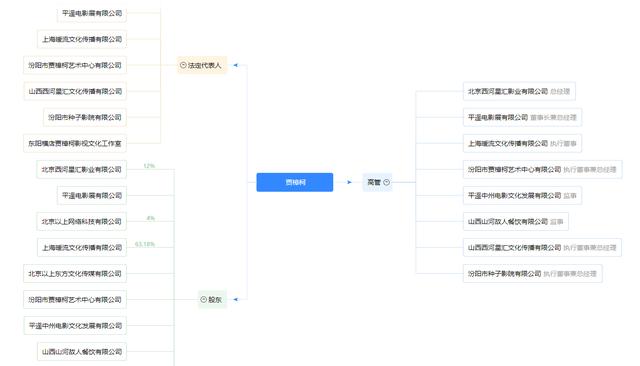Select 北京以上东方文化传媒有限公司 node
The width and height of the screenshot is (640, 366).
(x=75, y=274)
